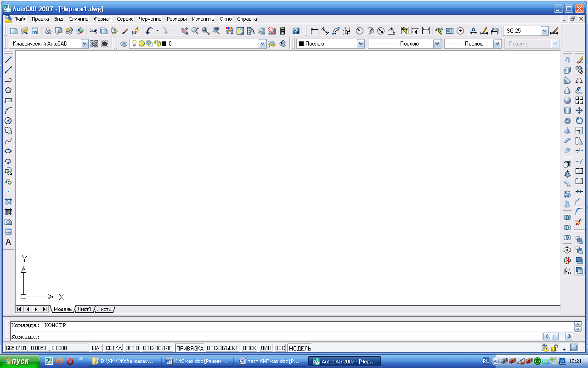Activate the Hatch tool
The height and width of the screenshot is (368, 588).
point(8,201)
